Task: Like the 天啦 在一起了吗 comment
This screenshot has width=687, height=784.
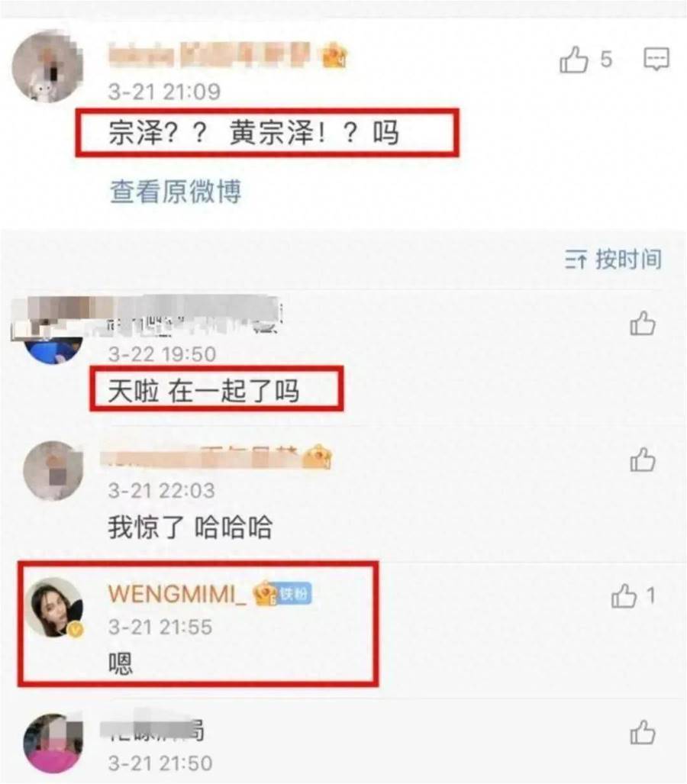Action: [x=643, y=323]
